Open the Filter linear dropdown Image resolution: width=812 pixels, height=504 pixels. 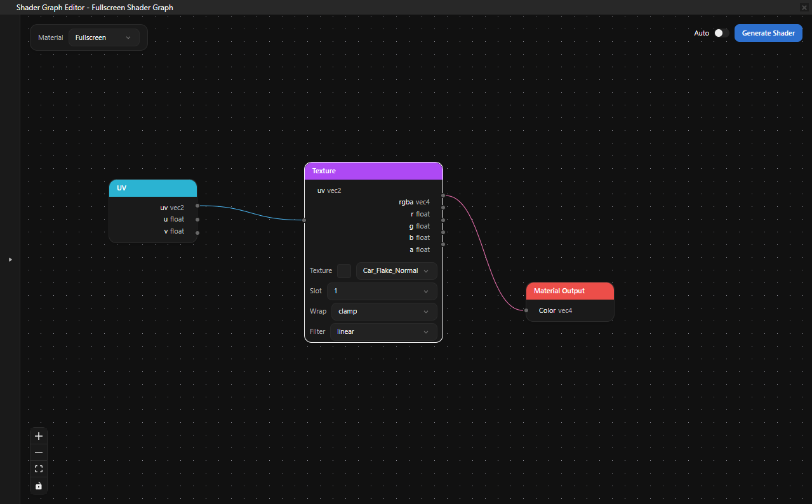[383, 331]
